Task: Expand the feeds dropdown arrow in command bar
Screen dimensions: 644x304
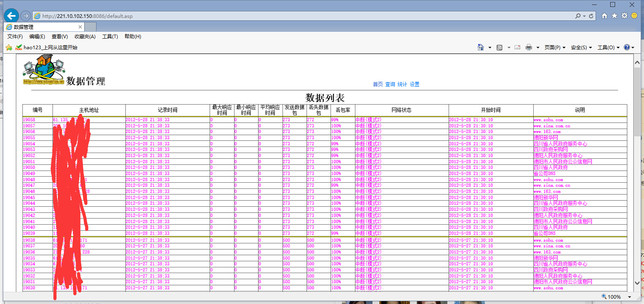Action: click(x=509, y=48)
